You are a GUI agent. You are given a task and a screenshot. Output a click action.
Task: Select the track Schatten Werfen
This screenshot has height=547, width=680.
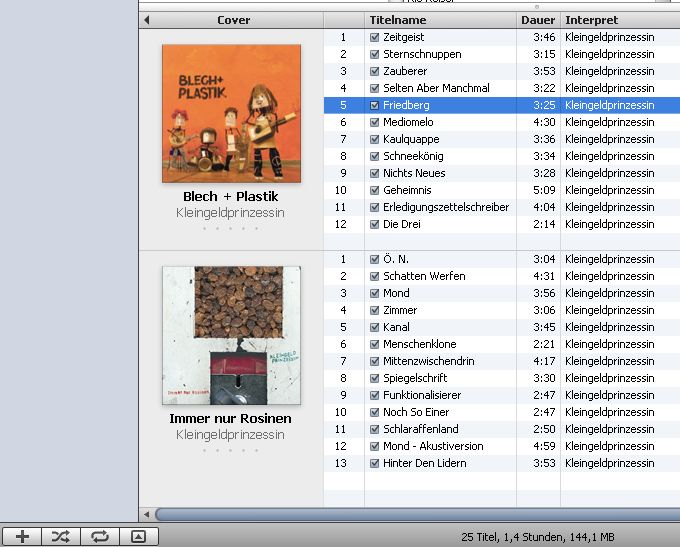coord(424,276)
